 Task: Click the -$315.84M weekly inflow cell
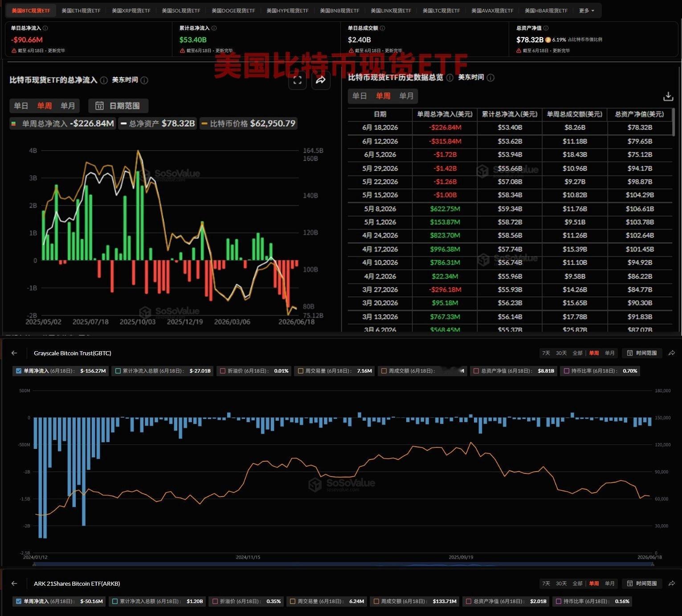pos(445,141)
